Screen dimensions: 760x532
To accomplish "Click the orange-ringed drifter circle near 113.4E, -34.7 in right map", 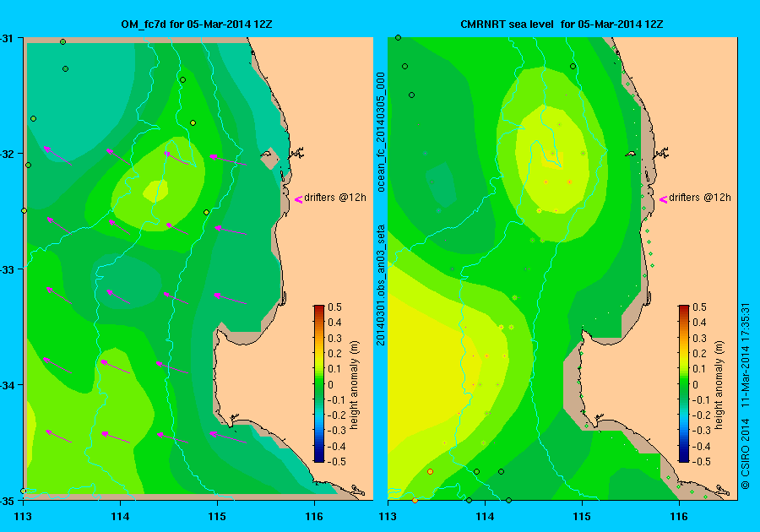I will click(430, 471).
